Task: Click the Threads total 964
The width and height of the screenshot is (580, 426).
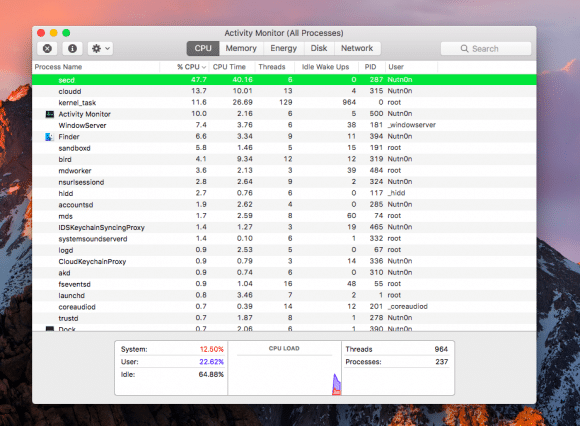Action: (441, 349)
